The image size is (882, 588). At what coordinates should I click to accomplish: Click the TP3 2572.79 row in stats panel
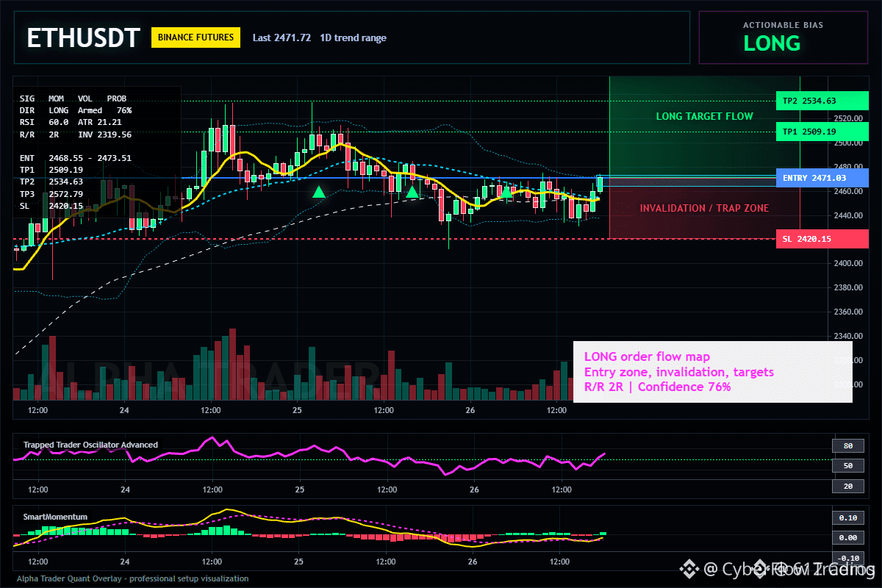(51, 194)
